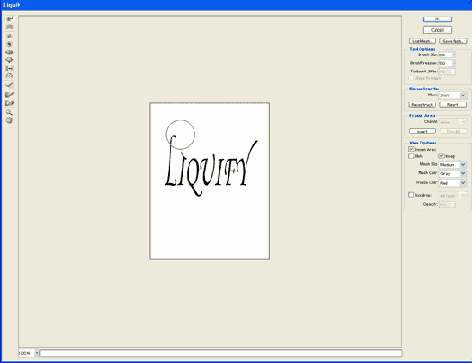Click the Revert button
Screen dimensions: 472x363
(453, 105)
